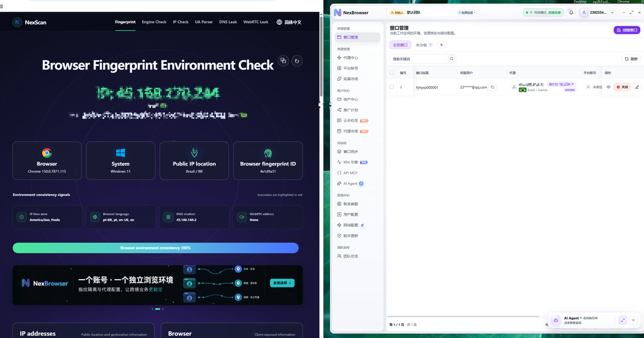The width and height of the screenshot is (644, 338).
Task: Open 窗口同步 in the sidebar
Action: pyautogui.click(x=358, y=152)
